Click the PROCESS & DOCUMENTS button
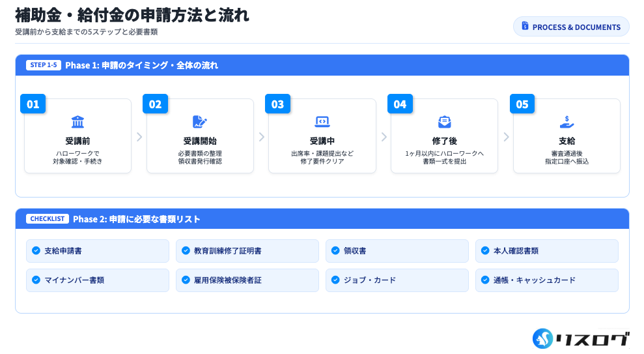 pyautogui.click(x=571, y=27)
